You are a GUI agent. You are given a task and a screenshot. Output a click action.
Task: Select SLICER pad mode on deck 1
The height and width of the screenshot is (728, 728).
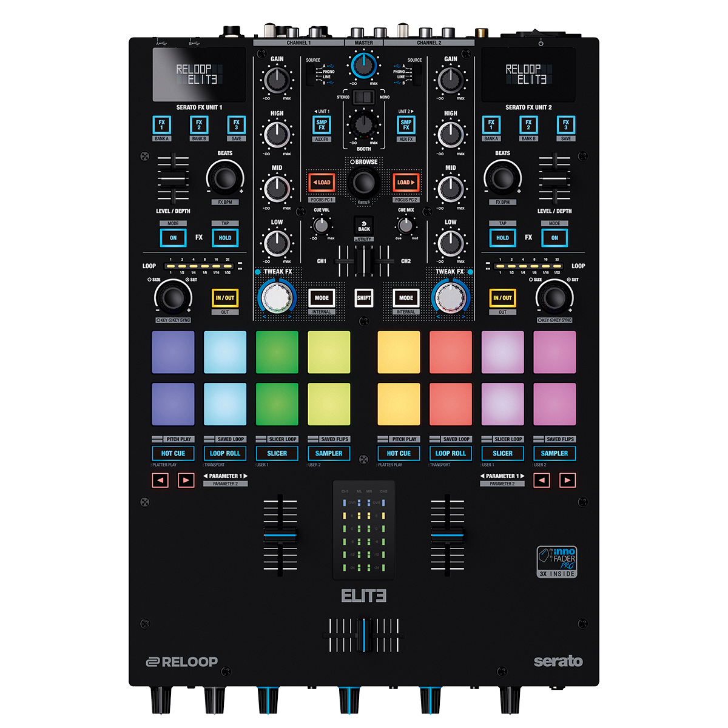(277, 453)
